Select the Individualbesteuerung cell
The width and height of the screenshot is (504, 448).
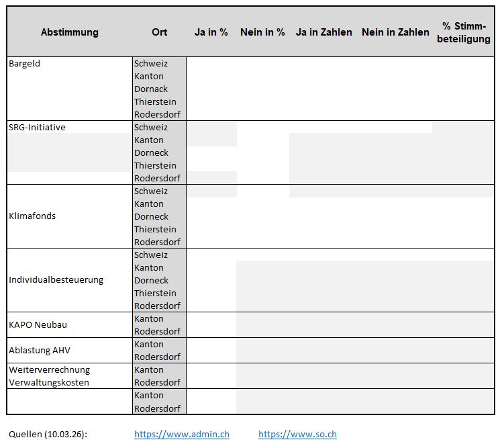[70, 280]
